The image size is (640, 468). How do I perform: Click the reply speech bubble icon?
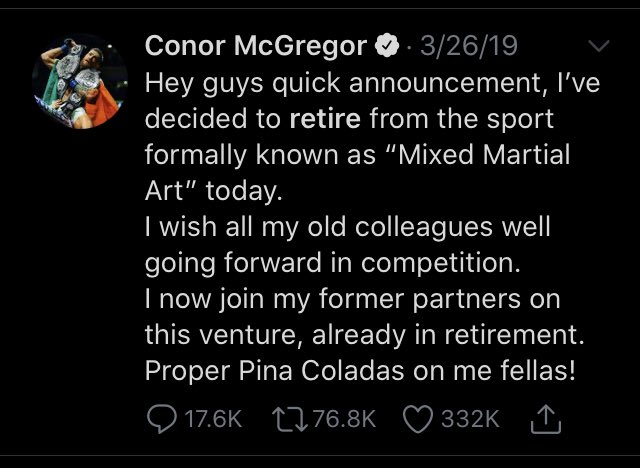(161, 419)
